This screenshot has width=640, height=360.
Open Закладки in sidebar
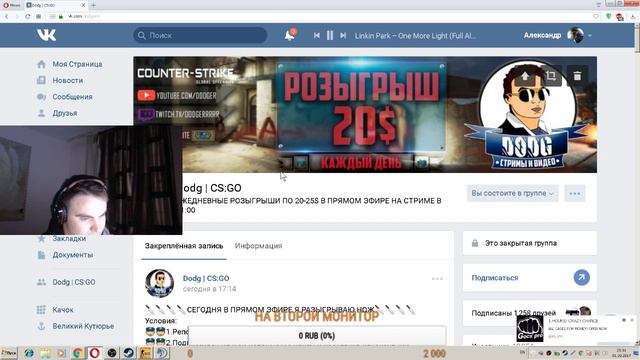click(x=69, y=238)
